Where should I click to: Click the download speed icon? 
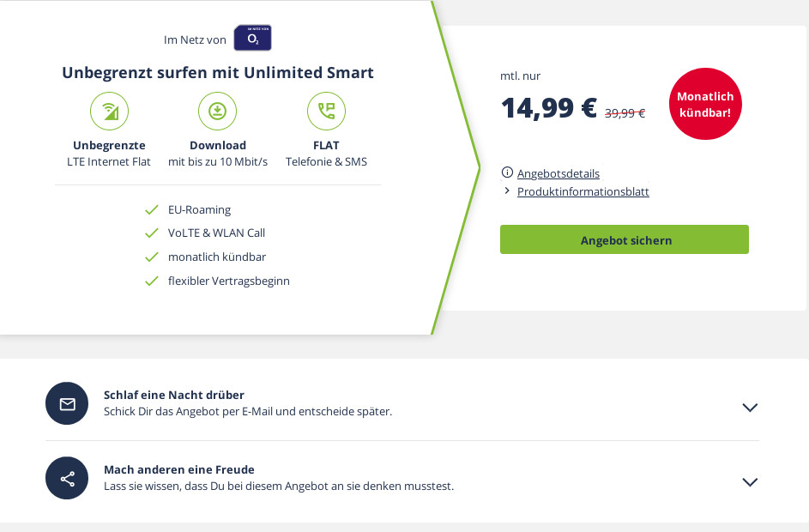[x=217, y=111]
